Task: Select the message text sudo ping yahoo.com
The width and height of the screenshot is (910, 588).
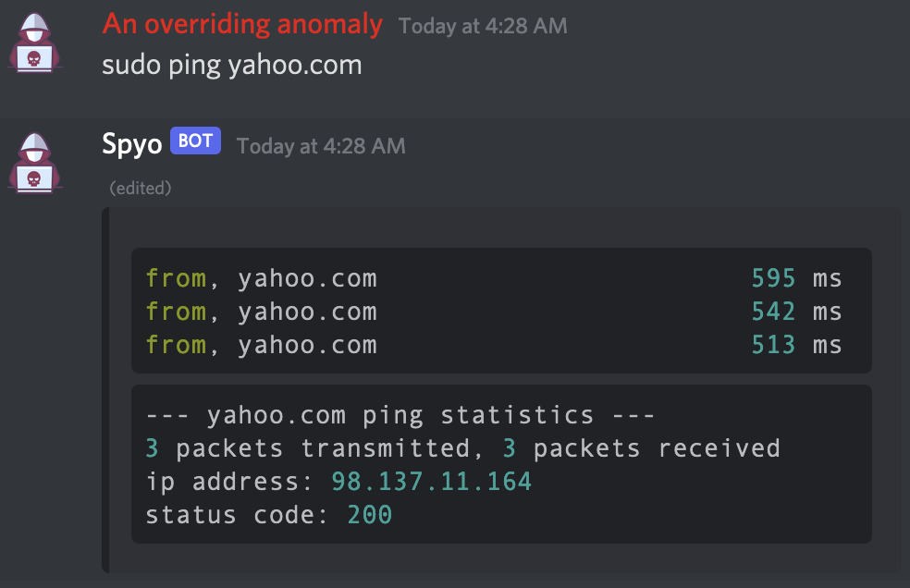Action: coord(231,65)
